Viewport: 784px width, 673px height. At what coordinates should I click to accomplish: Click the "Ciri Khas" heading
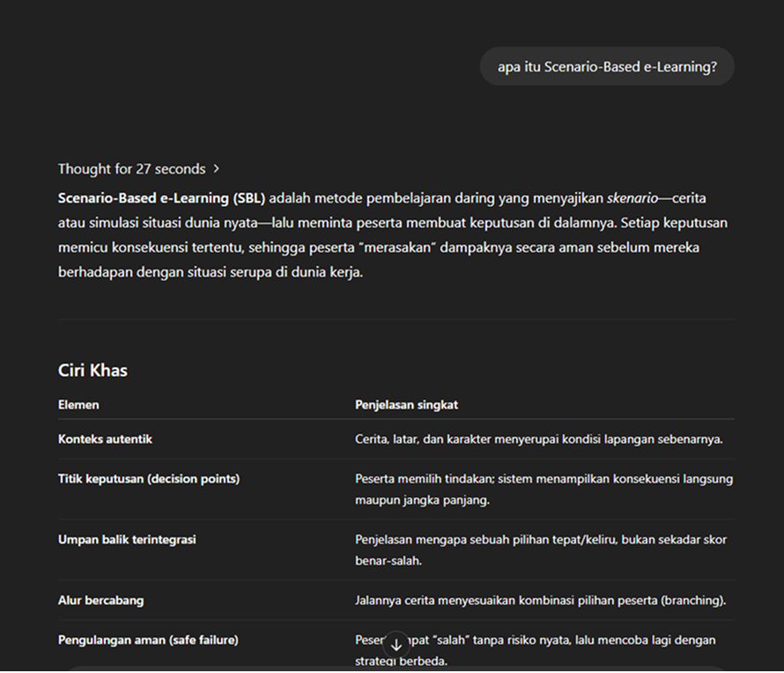click(x=92, y=370)
